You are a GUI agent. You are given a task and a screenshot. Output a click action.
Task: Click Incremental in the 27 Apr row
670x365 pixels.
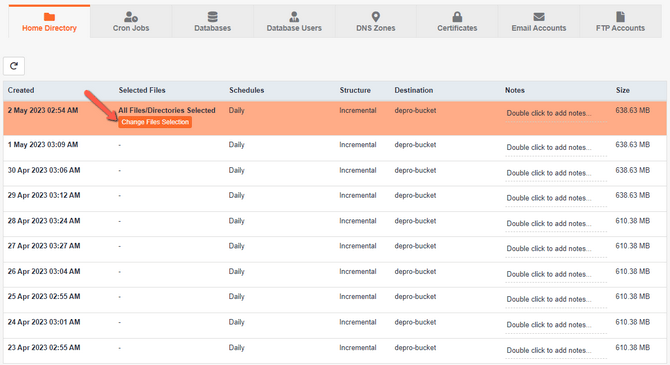[358, 246]
